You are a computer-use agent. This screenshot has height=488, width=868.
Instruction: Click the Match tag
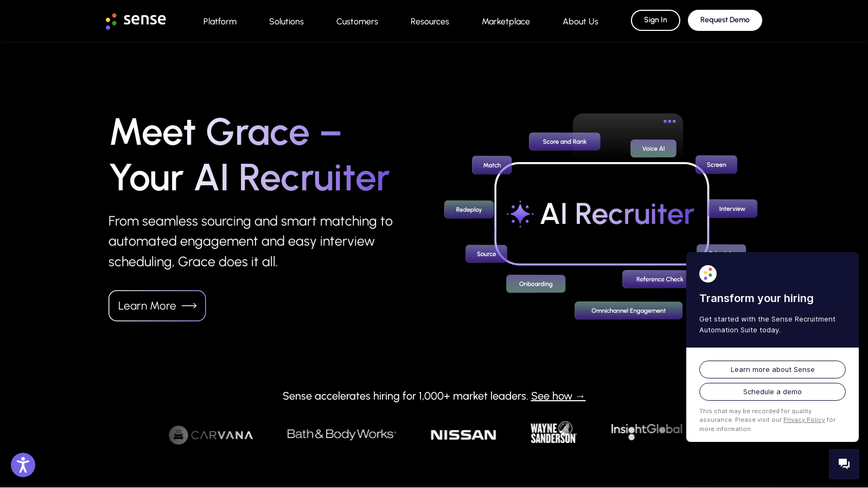[492, 165]
